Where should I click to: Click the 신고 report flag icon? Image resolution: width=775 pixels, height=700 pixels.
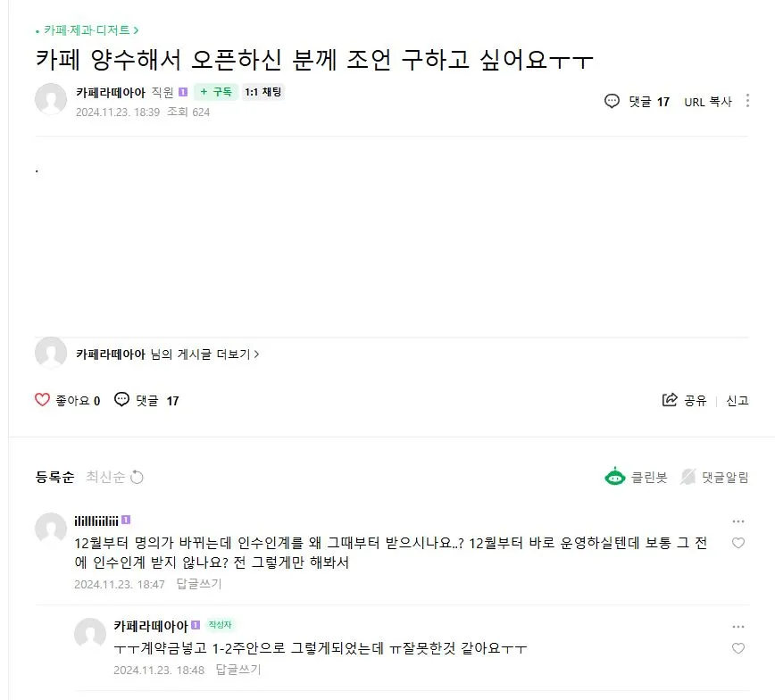coord(737,399)
